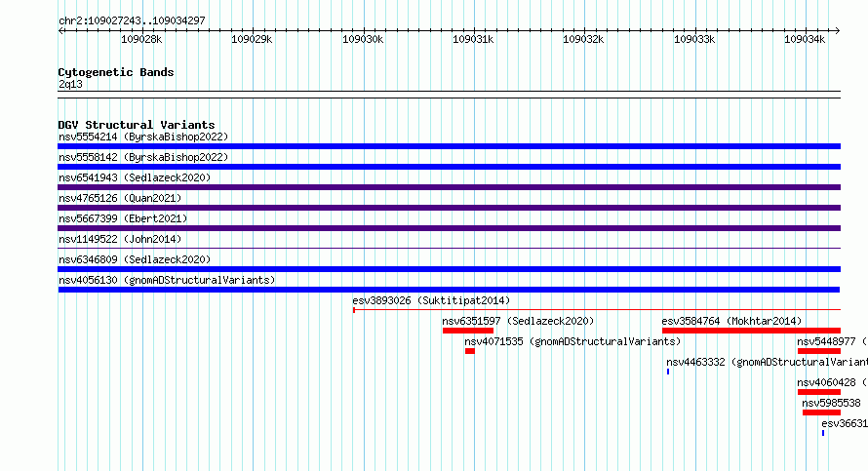Image resolution: width=868 pixels, height=471 pixels.
Task: Select the nsv1149522 (John2014) label
Action: coord(120,239)
